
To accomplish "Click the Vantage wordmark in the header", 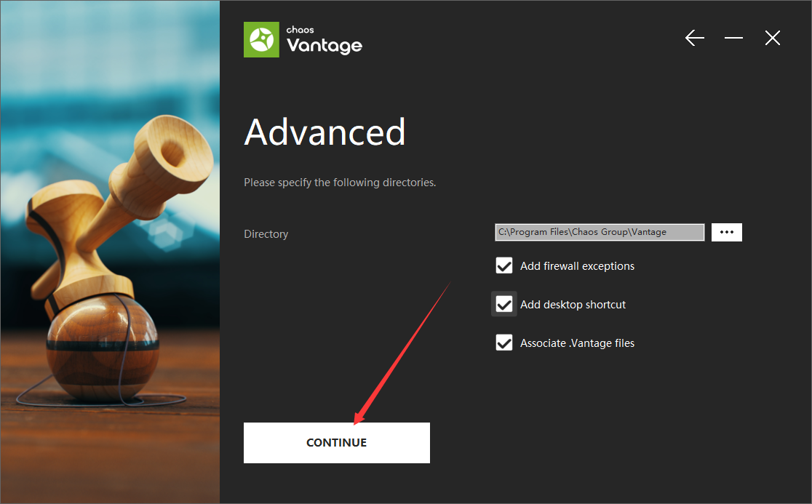I will pos(324,46).
